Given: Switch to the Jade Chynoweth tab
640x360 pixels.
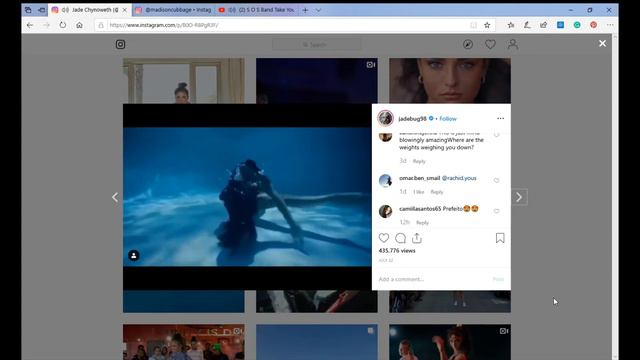Looking at the screenshot, I should (x=90, y=10).
